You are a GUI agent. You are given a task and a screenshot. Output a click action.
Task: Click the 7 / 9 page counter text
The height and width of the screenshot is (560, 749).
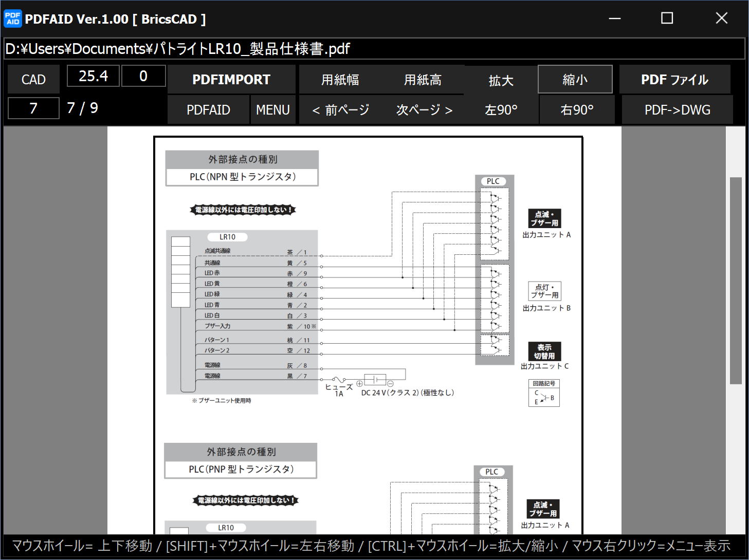[x=83, y=108]
